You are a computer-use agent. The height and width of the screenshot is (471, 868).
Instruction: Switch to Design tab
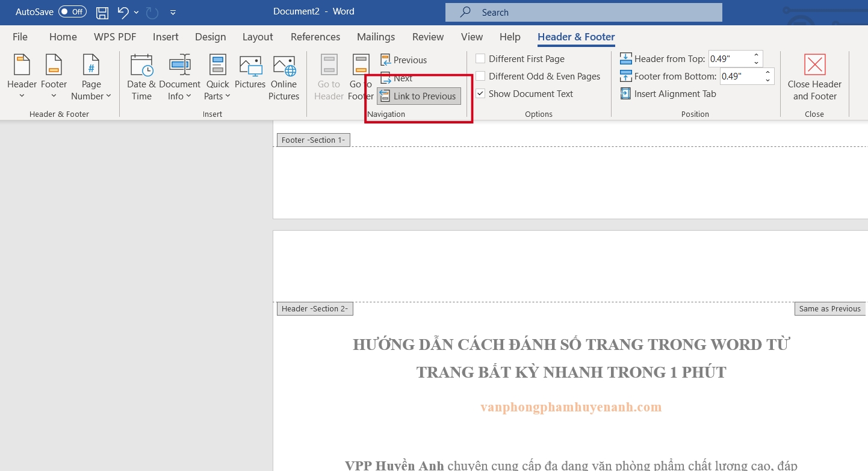(x=211, y=37)
